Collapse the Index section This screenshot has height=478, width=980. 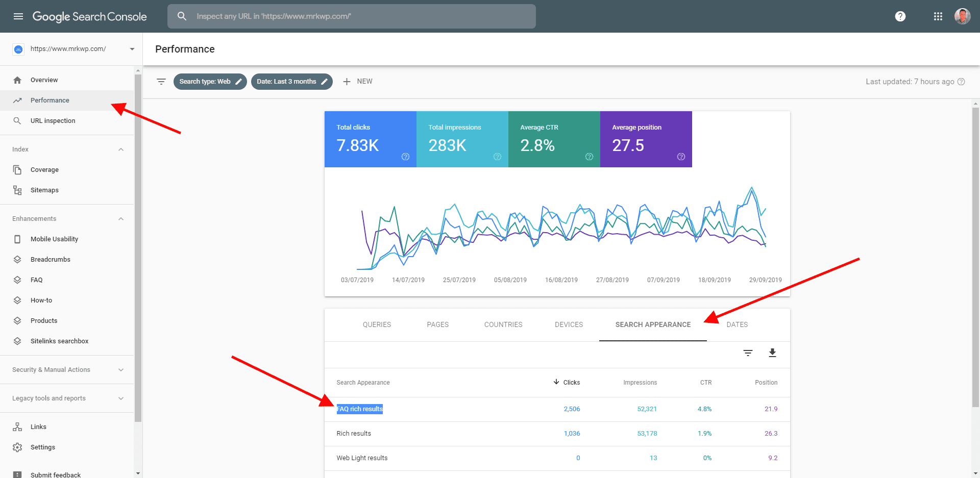click(121, 149)
